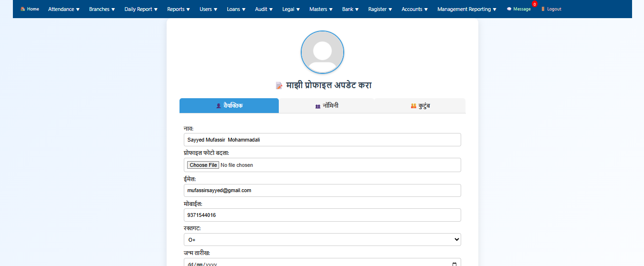Expand the रक्तगट blood group dropdown
This screenshot has height=266, width=644.
322,240
